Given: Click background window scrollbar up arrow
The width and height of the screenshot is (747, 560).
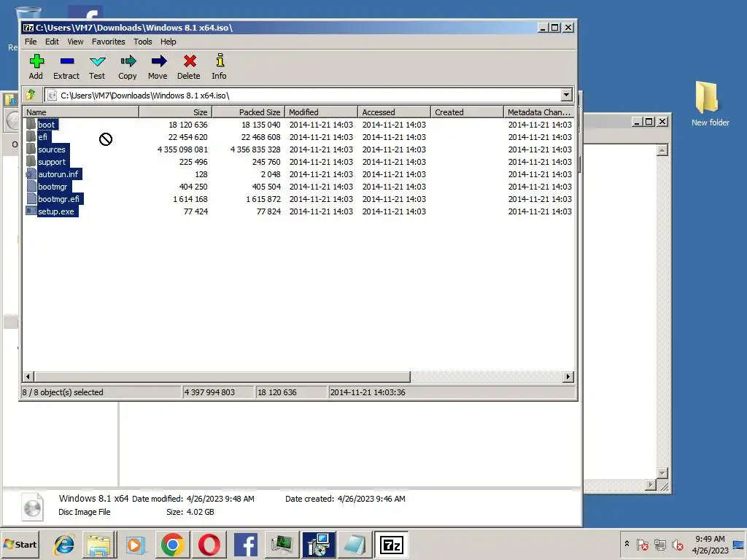Looking at the screenshot, I should click(x=662, y=150).
